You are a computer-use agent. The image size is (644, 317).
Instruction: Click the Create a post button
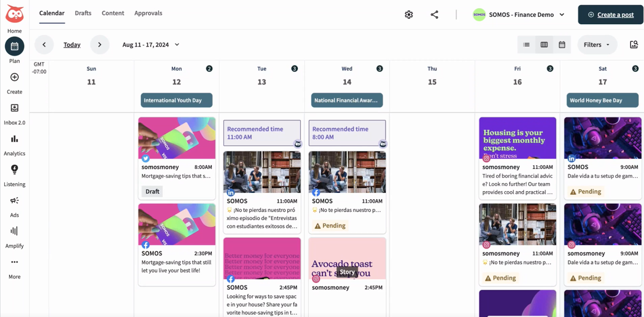pos(611,15)
